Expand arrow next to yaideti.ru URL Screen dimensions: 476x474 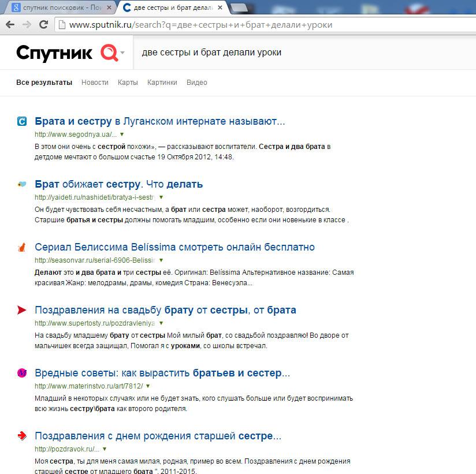(x=161, y=197)
